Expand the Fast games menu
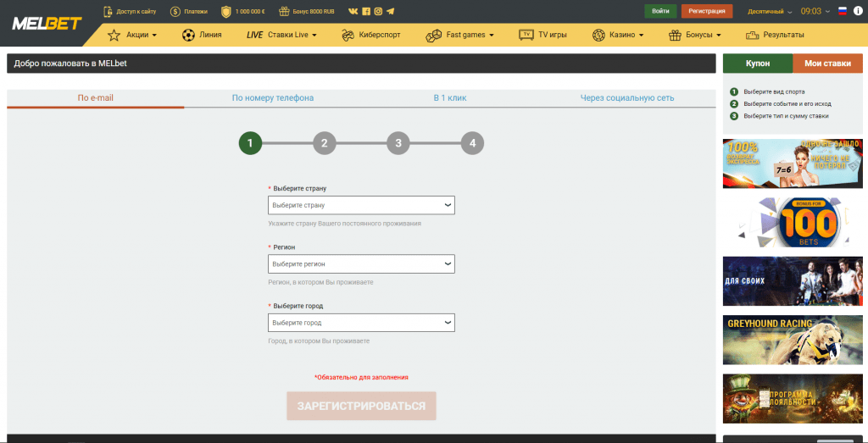This screenshot has width=868, height=443. coord(470,35)
